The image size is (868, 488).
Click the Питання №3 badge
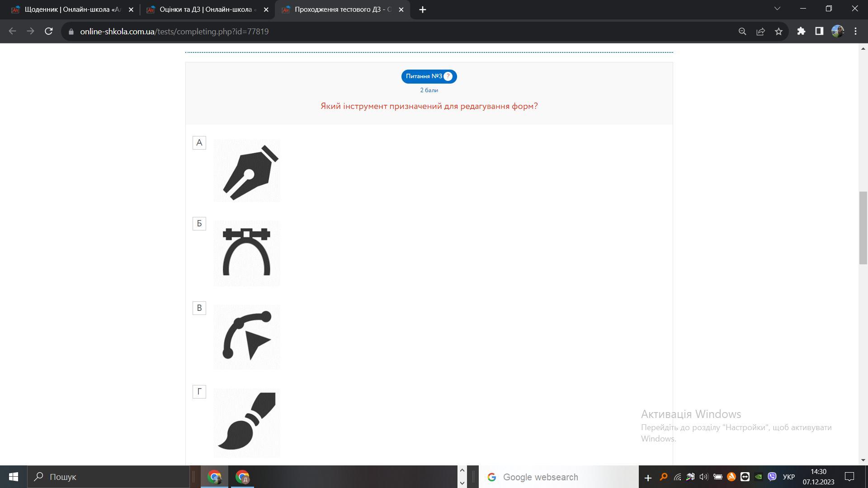(429, 76)
